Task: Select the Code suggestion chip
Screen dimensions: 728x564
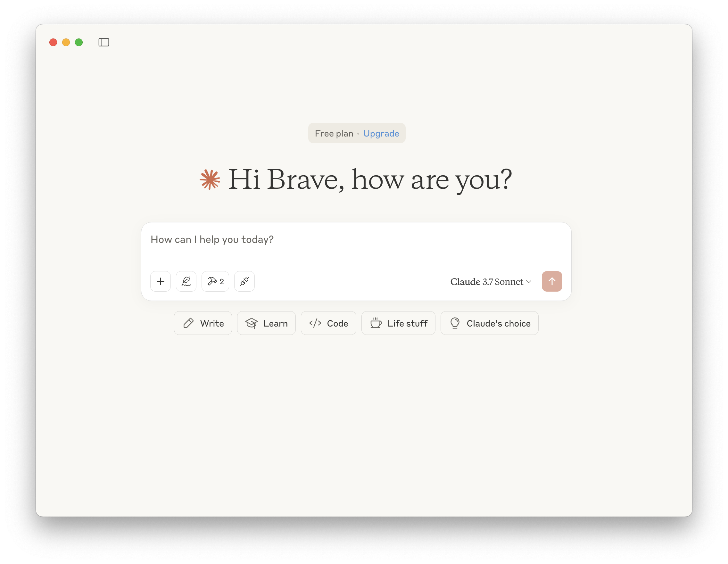Action: (328, 323)
